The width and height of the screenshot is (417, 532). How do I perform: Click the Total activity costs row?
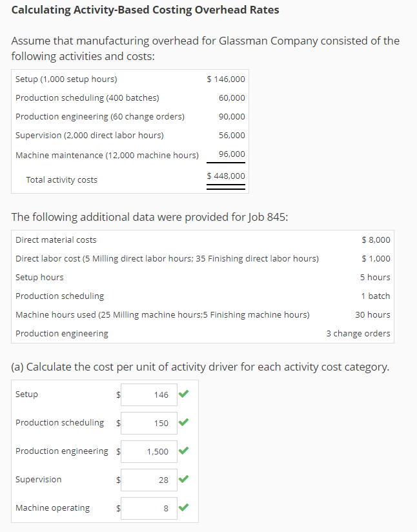(x=61, y=179)
